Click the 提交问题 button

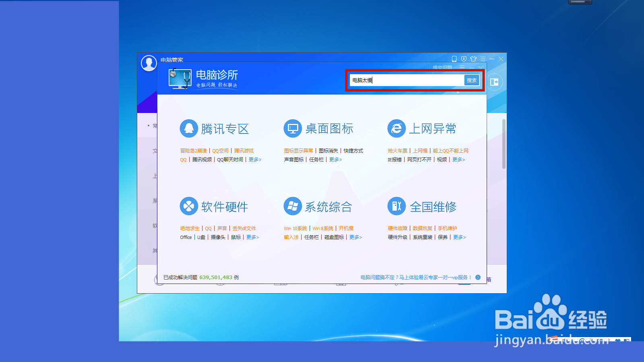[442, 67]
